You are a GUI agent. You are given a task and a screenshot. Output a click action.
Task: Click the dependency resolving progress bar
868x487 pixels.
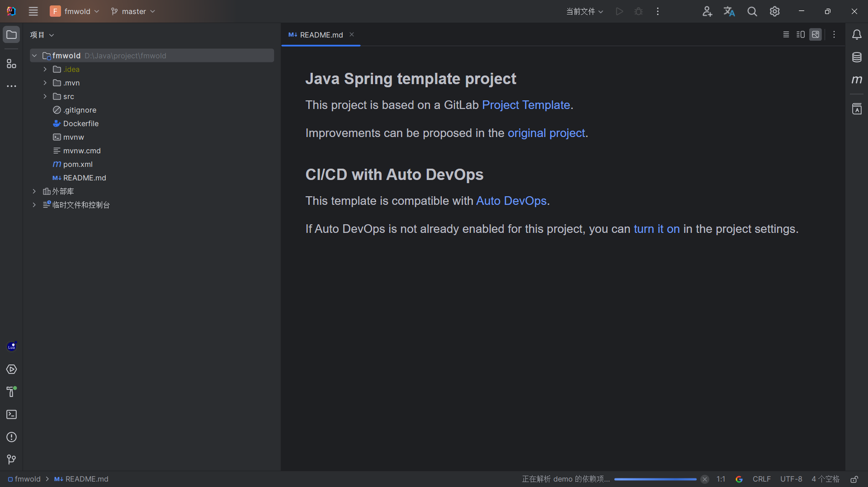[656, 479]
